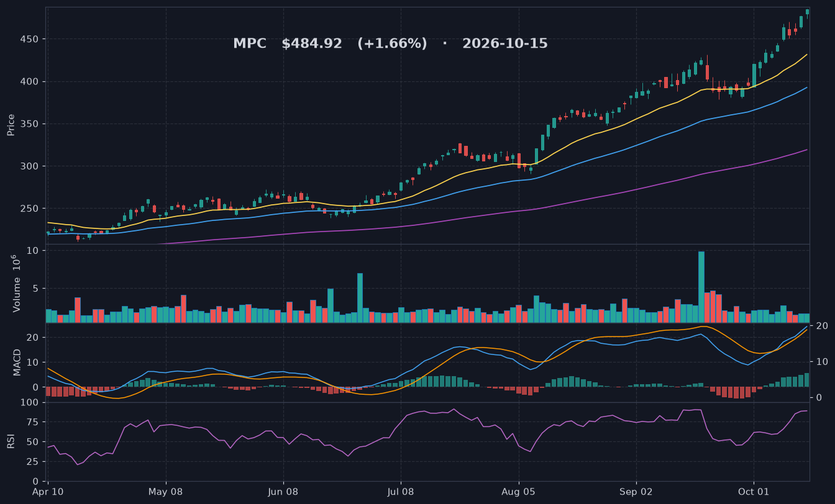Click the RSI axis label
The width and height of the screenshot is (835, 504).
tap(11, 441)
